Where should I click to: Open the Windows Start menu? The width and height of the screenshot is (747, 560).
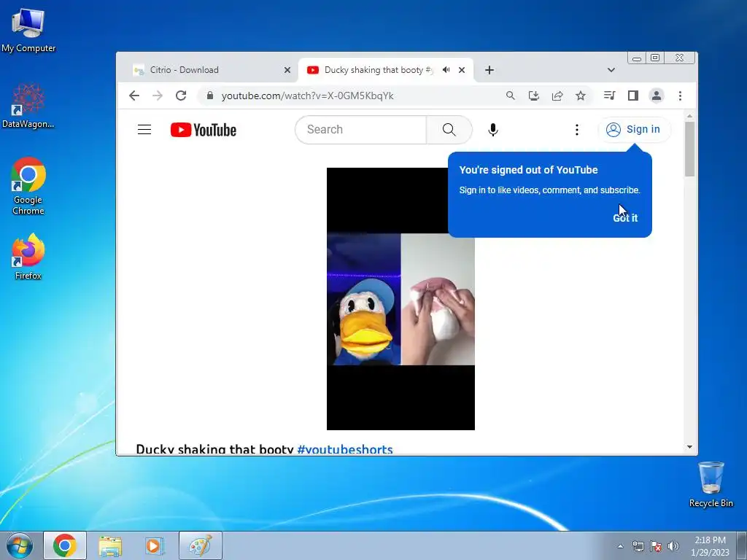20,545
